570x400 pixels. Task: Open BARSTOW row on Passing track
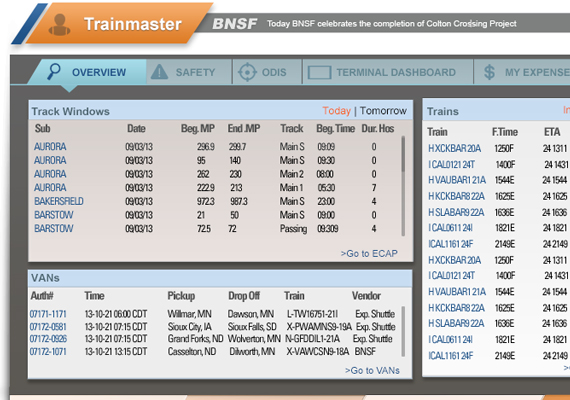click(x=54, y=228)
